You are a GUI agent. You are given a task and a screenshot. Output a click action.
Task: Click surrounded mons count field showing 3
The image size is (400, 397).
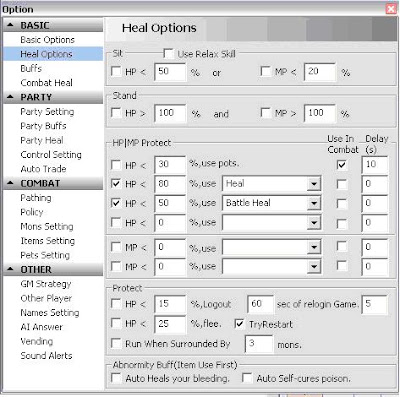tap(259, 344)
